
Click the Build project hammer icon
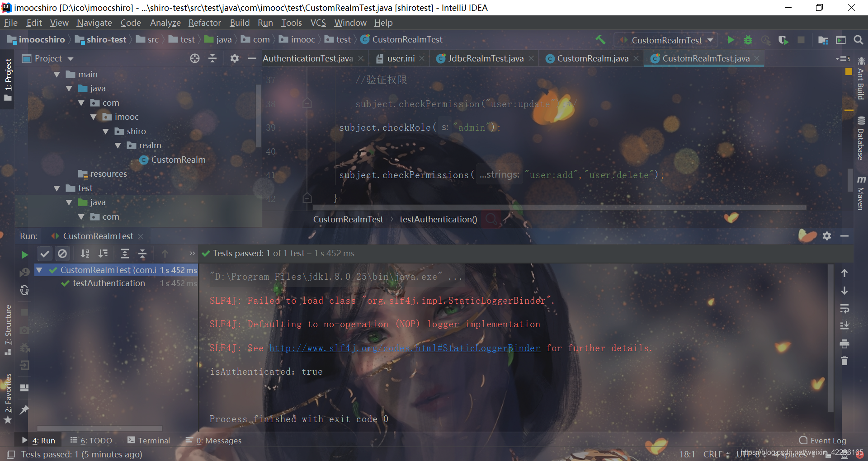[x=600, y=40]
